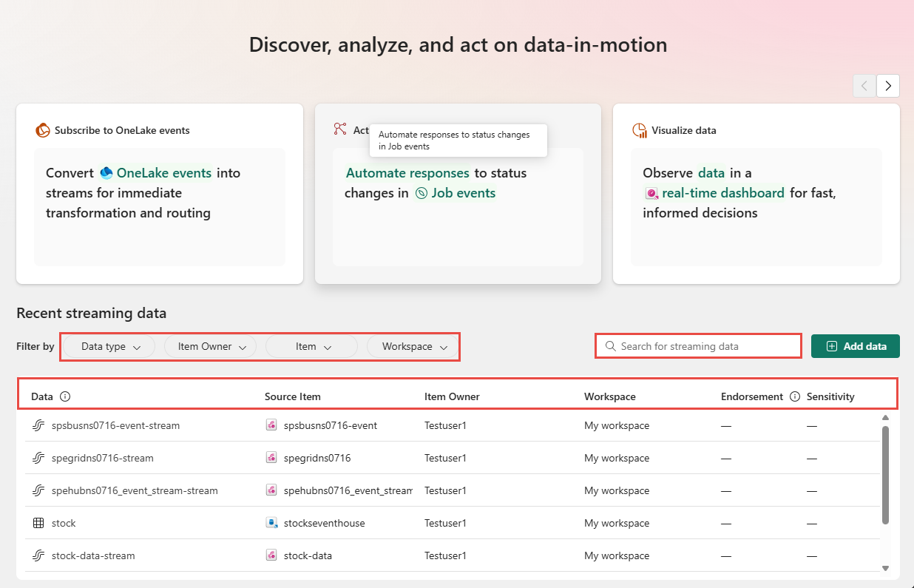914x588 pixels.
Task: Click the stock-data-stream stream icon
Action: [38, 555]
